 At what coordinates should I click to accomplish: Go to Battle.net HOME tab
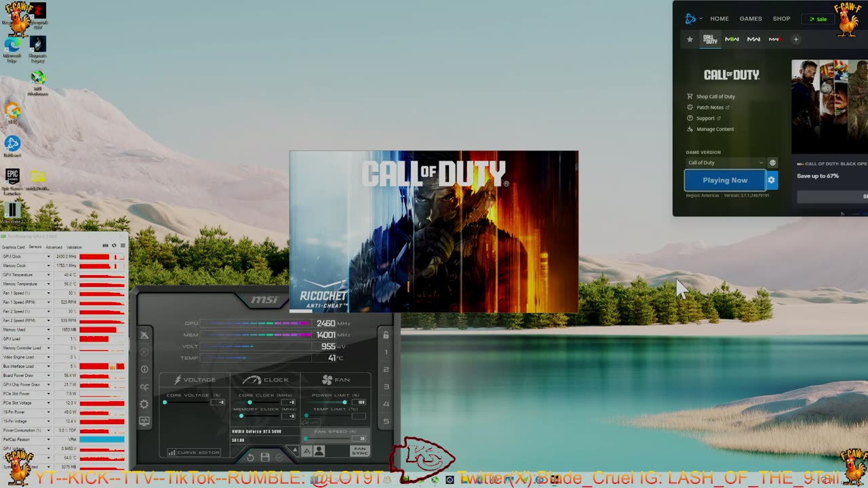pos(719,19)
